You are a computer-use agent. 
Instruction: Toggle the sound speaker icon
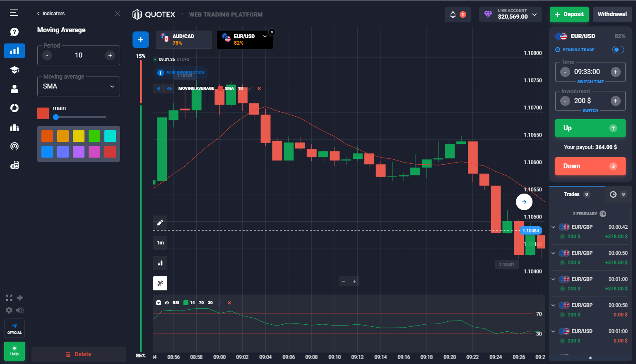click(19, 310)
